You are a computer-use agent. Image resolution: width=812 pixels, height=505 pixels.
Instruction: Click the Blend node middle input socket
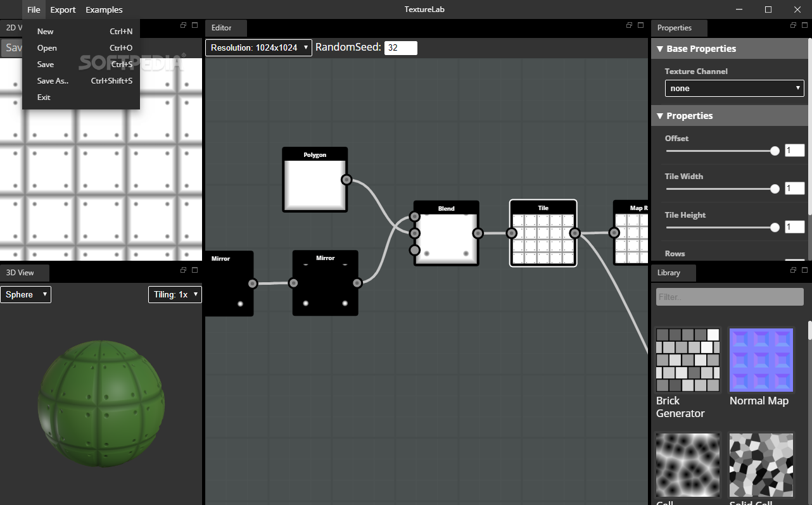click(x=415, y=234)
